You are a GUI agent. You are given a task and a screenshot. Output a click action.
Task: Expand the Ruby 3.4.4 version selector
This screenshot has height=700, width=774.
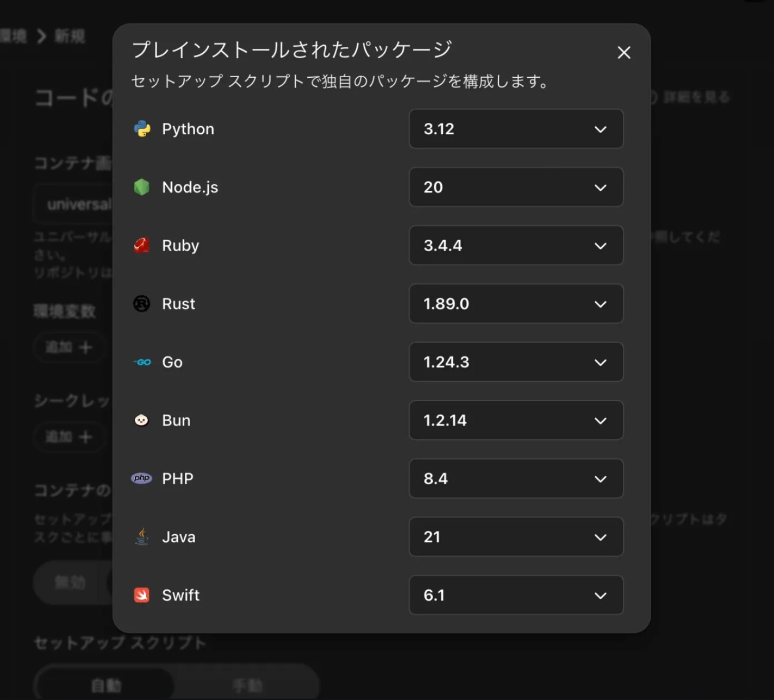coord(515,246)
